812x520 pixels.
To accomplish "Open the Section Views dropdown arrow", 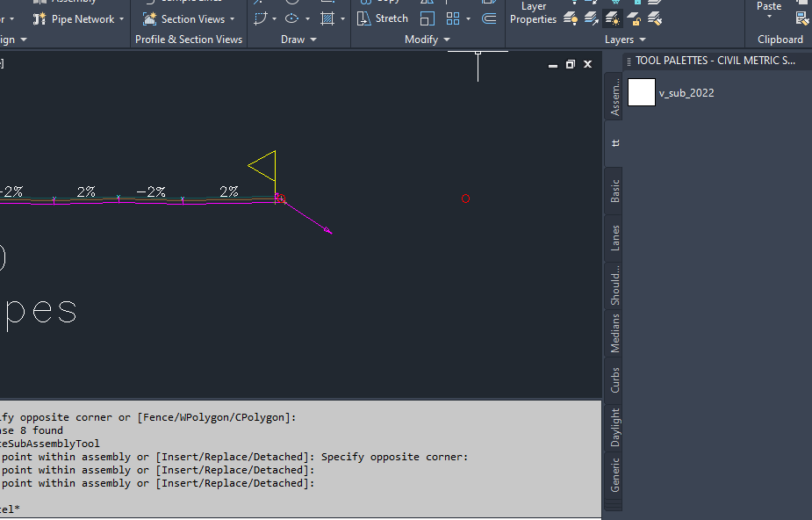I will [x=232, y=18].
